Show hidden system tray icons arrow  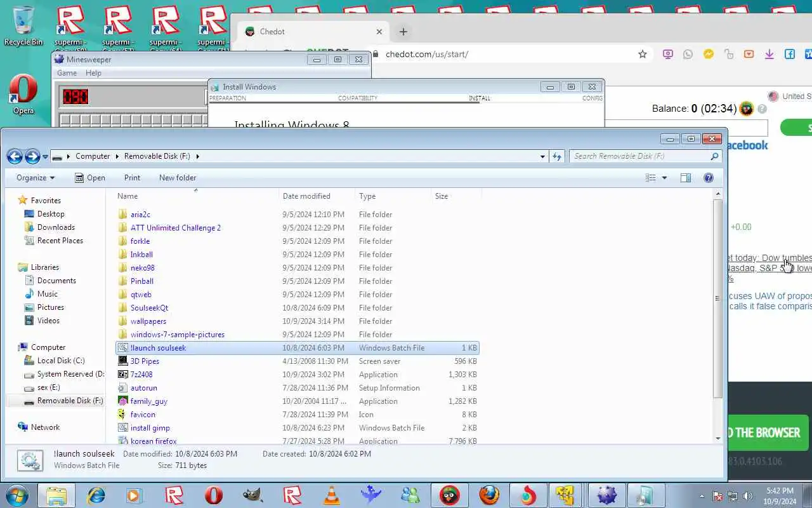pyautogui.click(x=702, y=496)
